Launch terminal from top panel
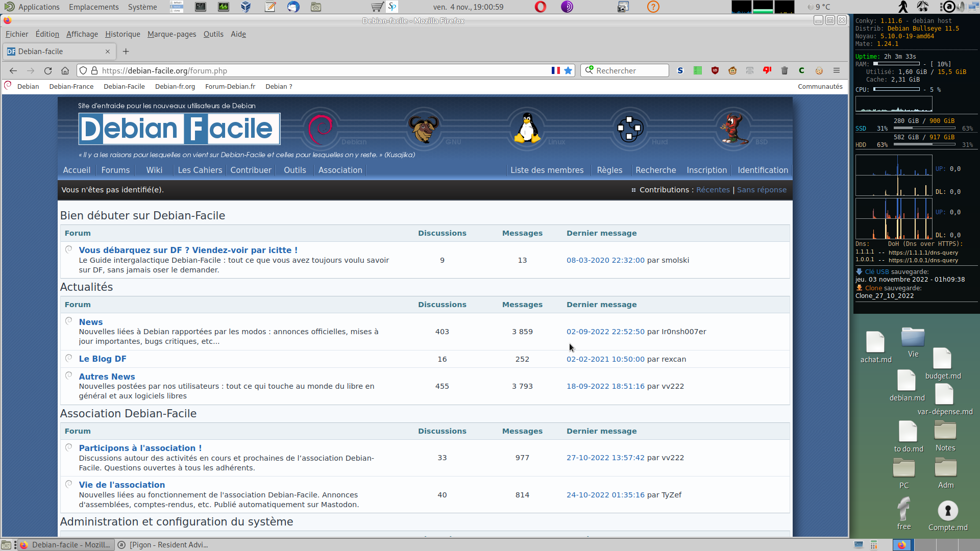This screenshot has height=551, width=980. click(201, 7)
